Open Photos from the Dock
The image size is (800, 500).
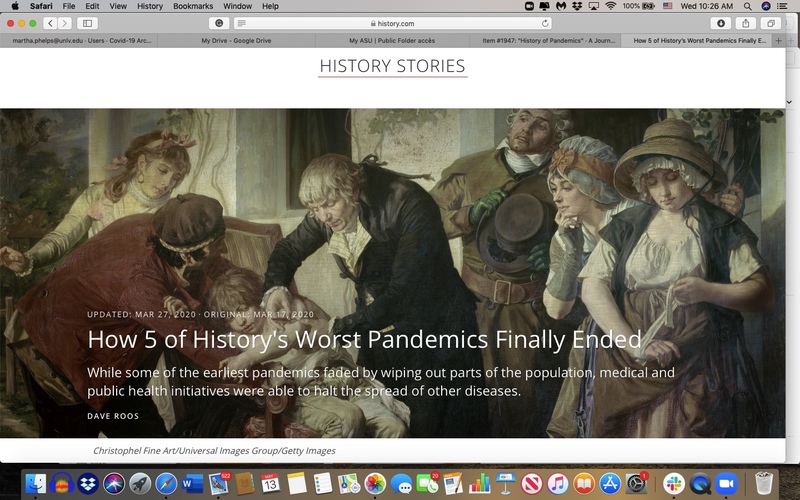(375, 483)
